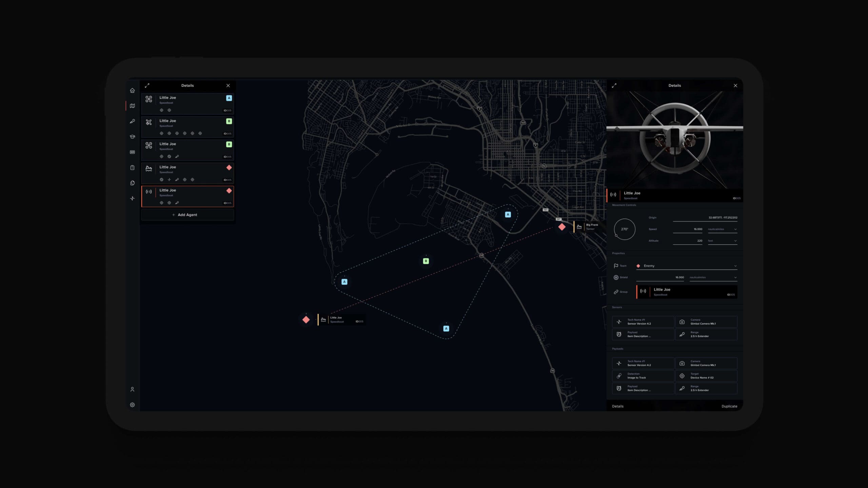Click the green B waypoint marker on map
Viewport: 868px width, 488px height.
(x=426, y=261)
